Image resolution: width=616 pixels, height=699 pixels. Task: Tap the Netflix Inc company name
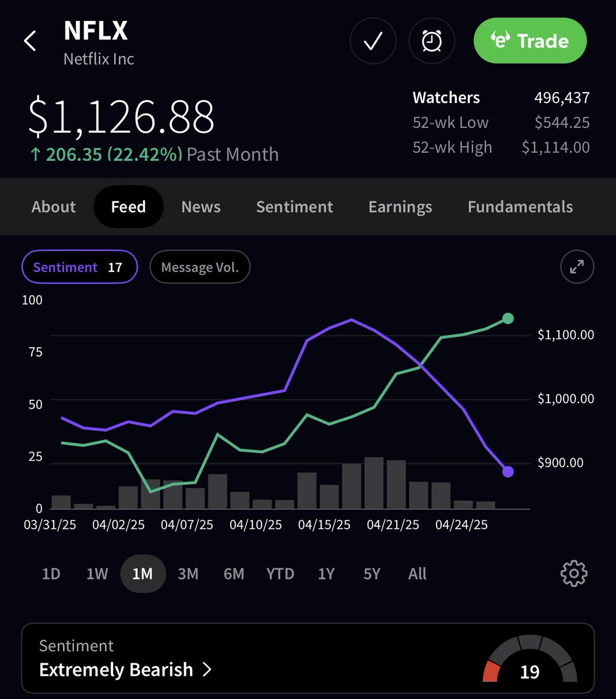coord(99,59)
